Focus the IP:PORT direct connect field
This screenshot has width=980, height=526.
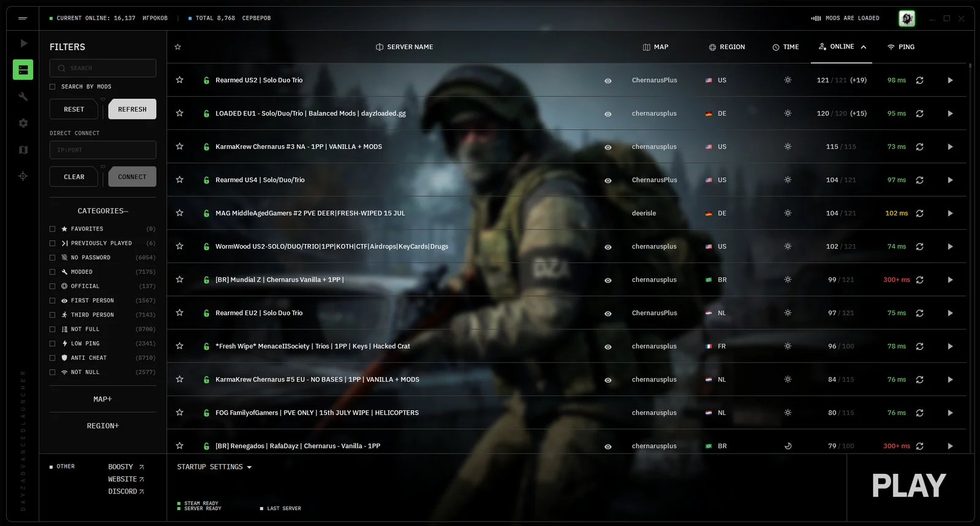tap(103, 150)
